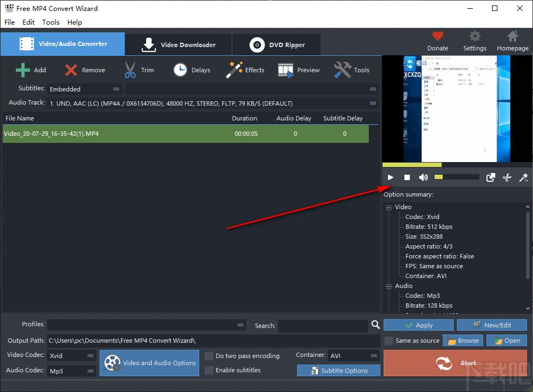Open the Edit menu
This screenshot has width=533, height=392.
(28, 22)
